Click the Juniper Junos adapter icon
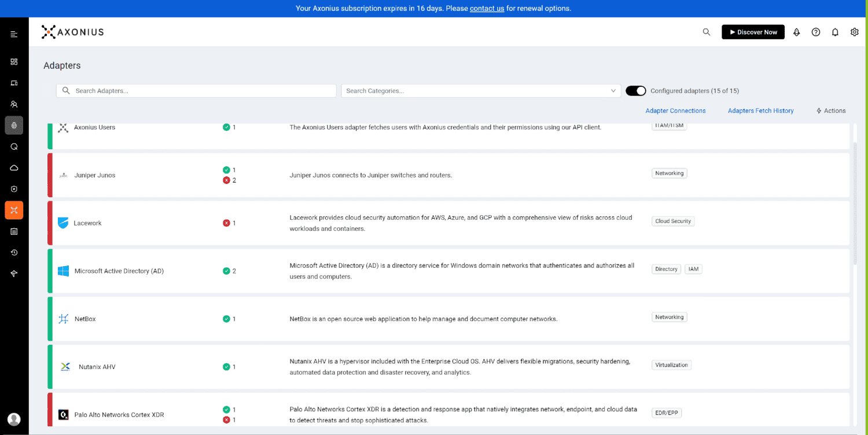The height and width of the screenshot is (435, 868). pos(63,175)
